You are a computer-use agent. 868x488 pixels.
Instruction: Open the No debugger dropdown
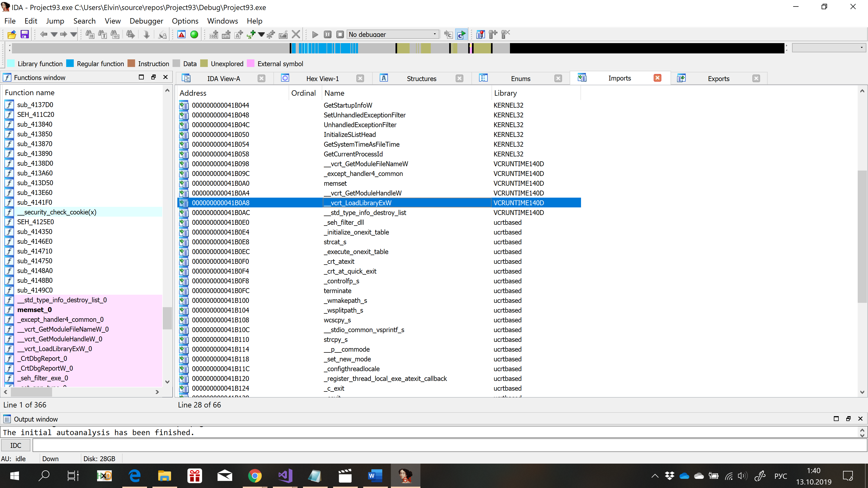434,34
